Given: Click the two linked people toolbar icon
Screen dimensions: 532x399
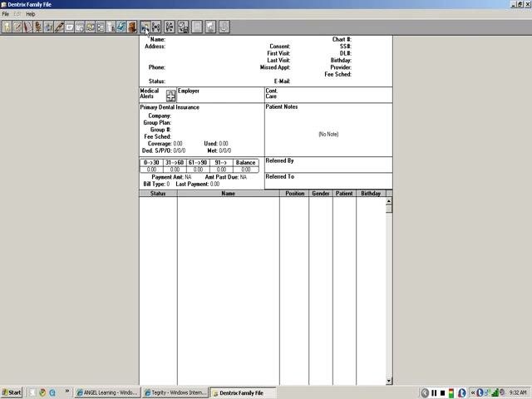Looking at the screenshot, I should (x=156, y=27).
